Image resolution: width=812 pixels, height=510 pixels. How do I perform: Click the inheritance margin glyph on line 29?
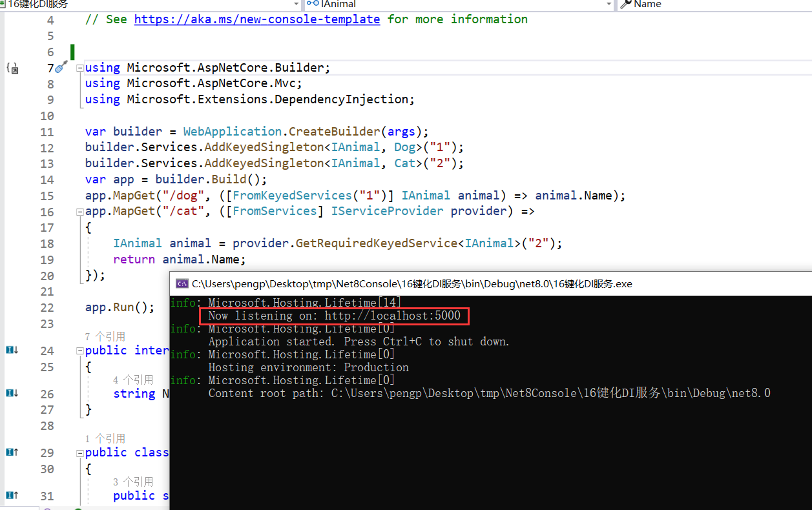(12, 453)
